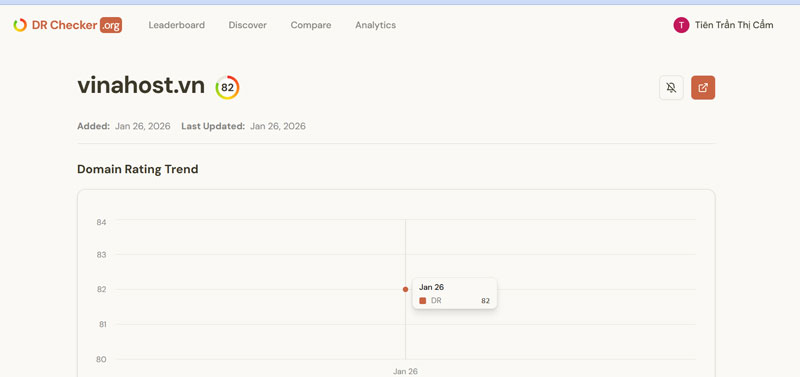800x377 pixels.
Task: Open the Analytics page
Action: click(376, 25)
